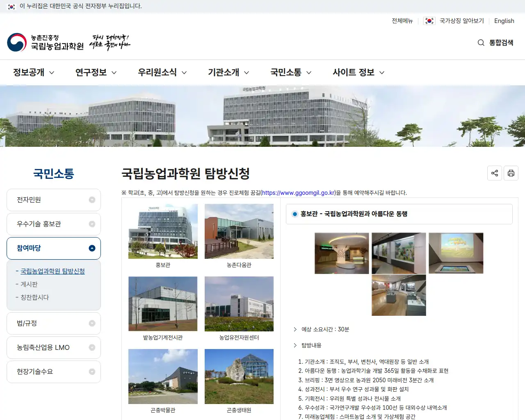Viewport: 525px width, 420px height.
Task: Click the 국가상징 flag emblem icon
Action: (x=429, y=21)
